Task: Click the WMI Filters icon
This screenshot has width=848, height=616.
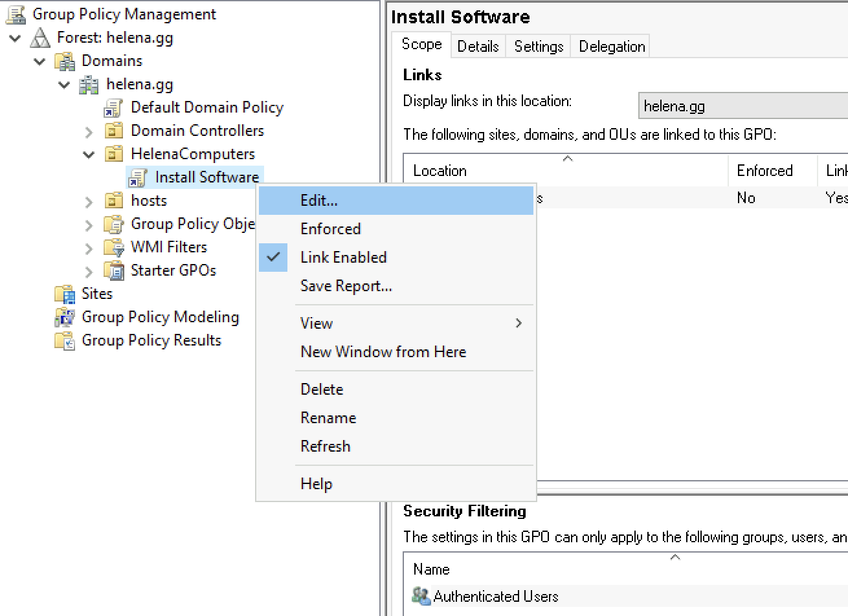Action: 114,248
